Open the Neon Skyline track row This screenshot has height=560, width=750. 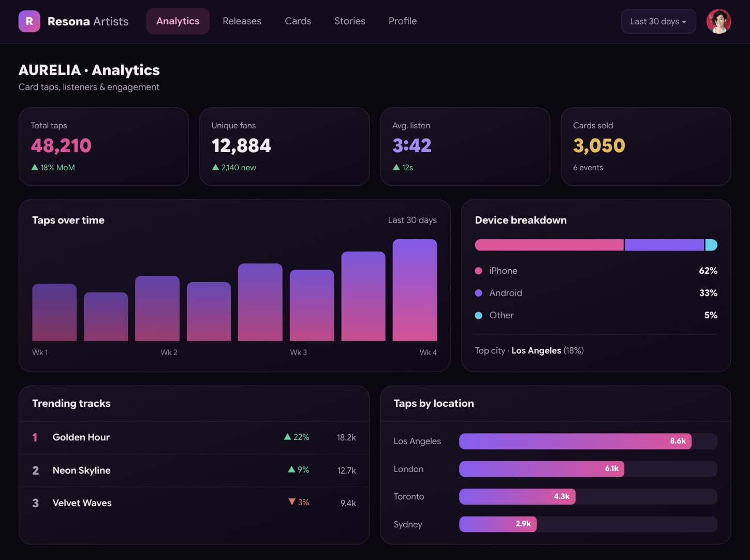point(194,470)
